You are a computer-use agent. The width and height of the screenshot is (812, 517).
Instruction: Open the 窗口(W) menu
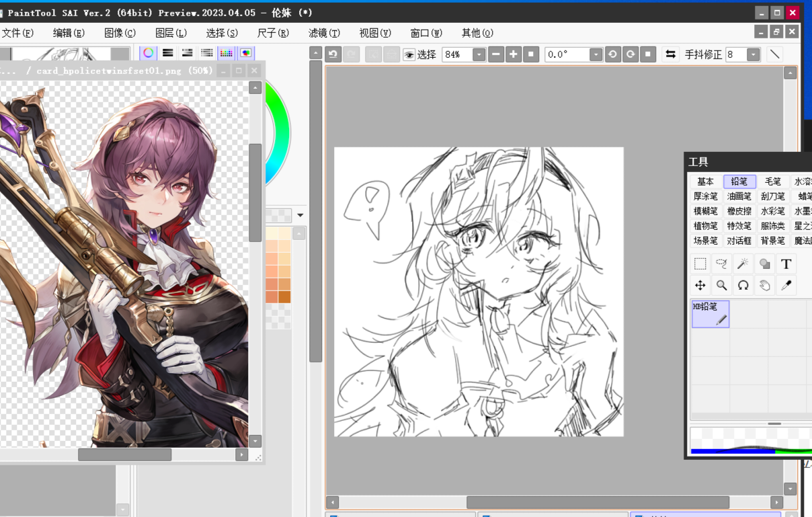[x=426, y=32]
